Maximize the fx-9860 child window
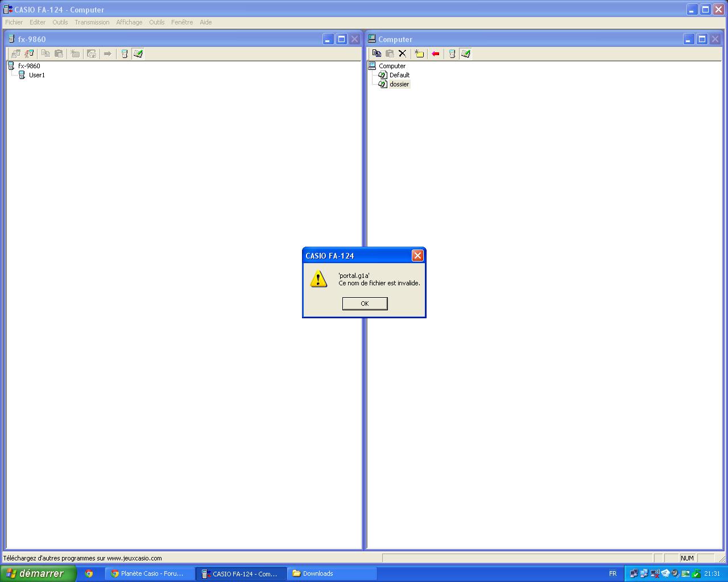The image size is (728, 582). pos(341,39)
